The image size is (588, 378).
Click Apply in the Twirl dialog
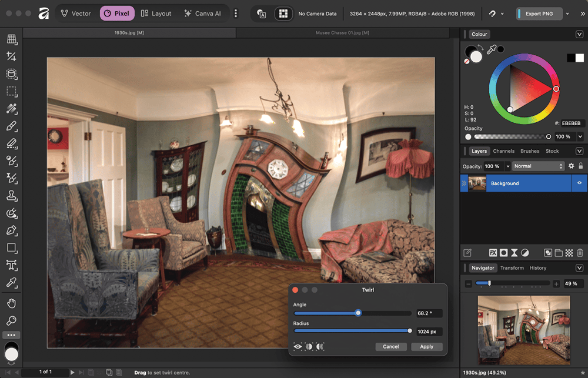[426, 347]
